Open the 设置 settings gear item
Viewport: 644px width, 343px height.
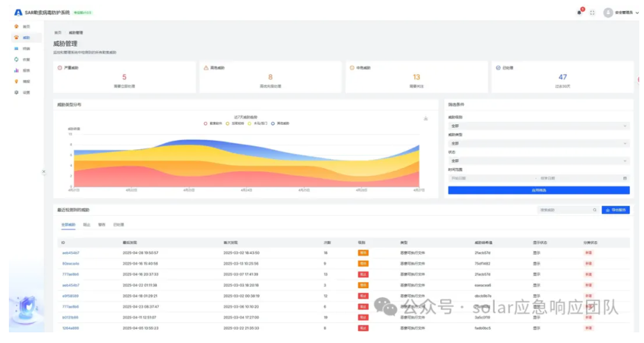17,92
